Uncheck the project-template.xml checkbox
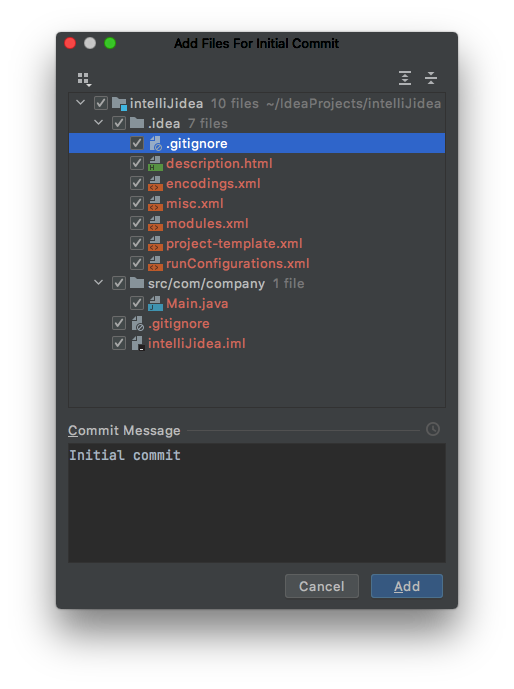This screenshot has width=514, height=689. (137, 243)
